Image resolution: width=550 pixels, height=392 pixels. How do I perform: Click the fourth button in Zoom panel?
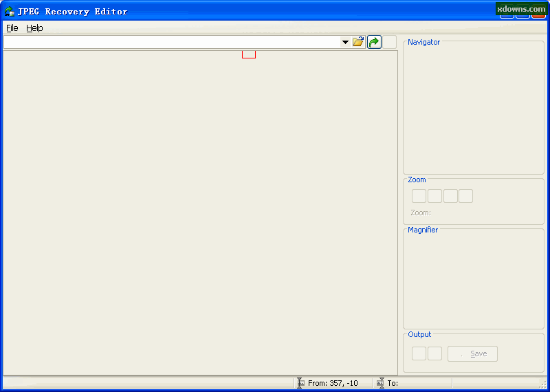click(x=465, y=196)
